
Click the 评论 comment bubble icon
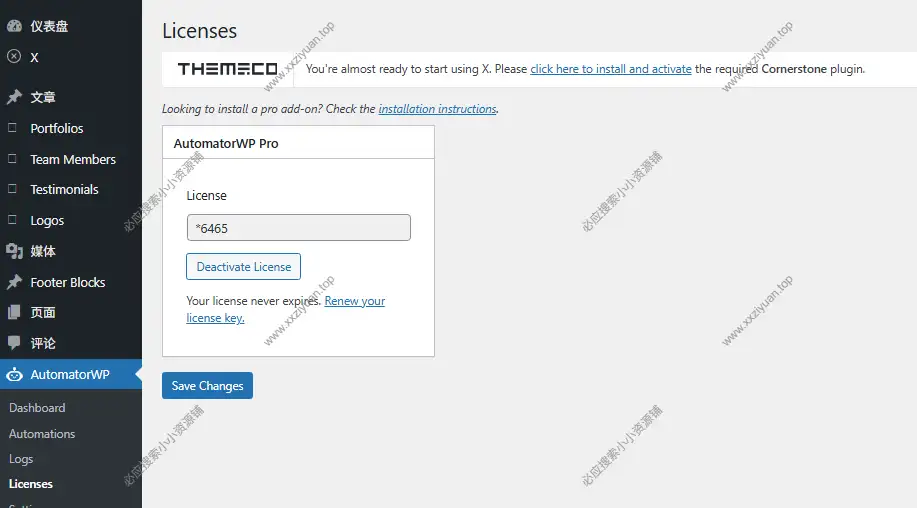[14, 343]
